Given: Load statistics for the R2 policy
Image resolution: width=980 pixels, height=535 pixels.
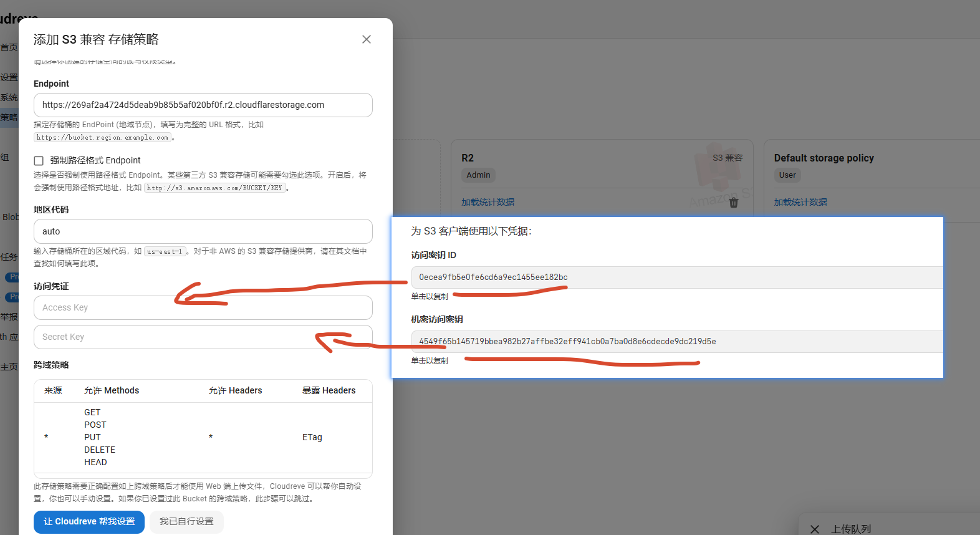Looking at the screenshot, I should click(x=488, y=202).
